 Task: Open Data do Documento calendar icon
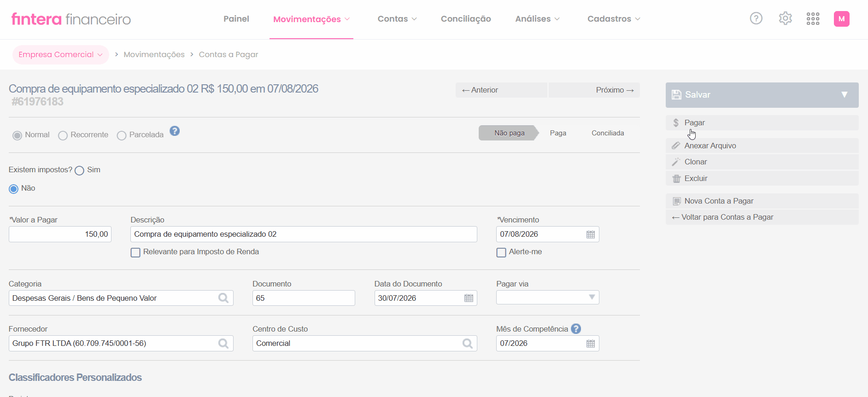coord(469,298)
